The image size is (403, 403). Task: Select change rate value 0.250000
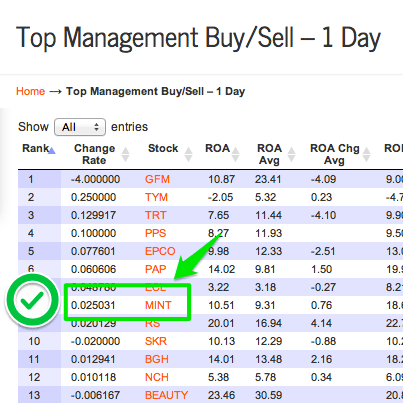(x=93, y=197)
